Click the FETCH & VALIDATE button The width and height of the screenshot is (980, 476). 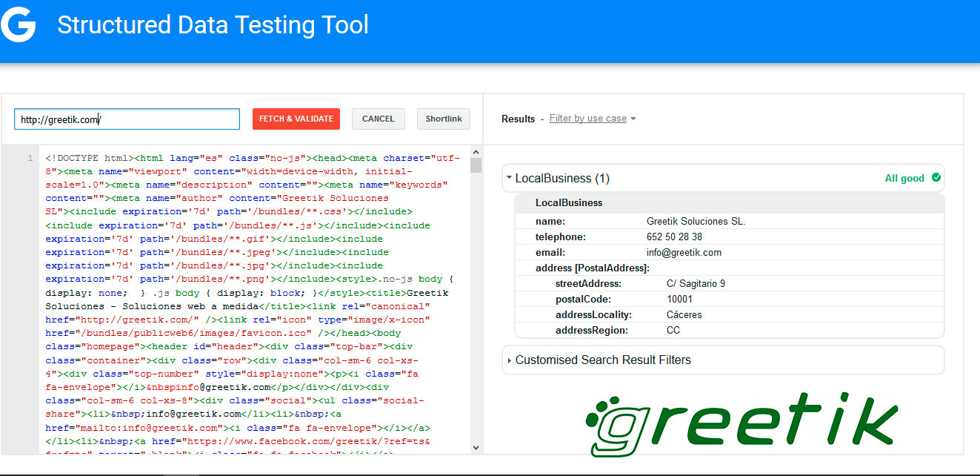click(296, 119)
